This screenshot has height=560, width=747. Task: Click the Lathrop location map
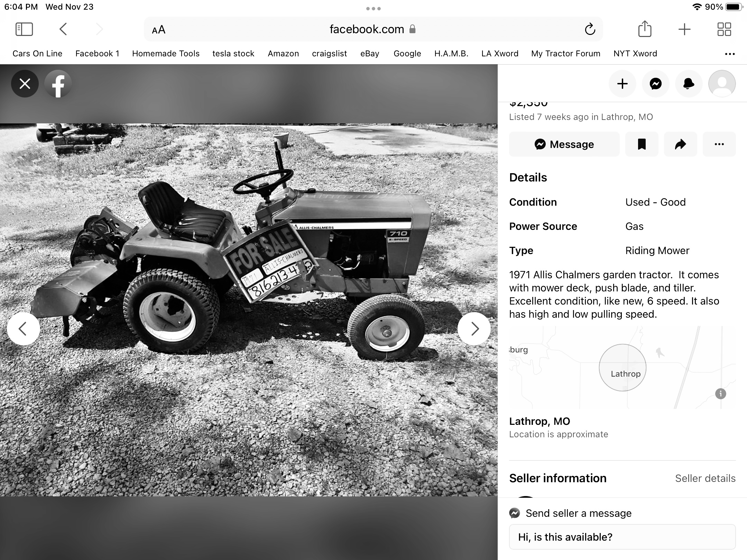tap(622, 367)
